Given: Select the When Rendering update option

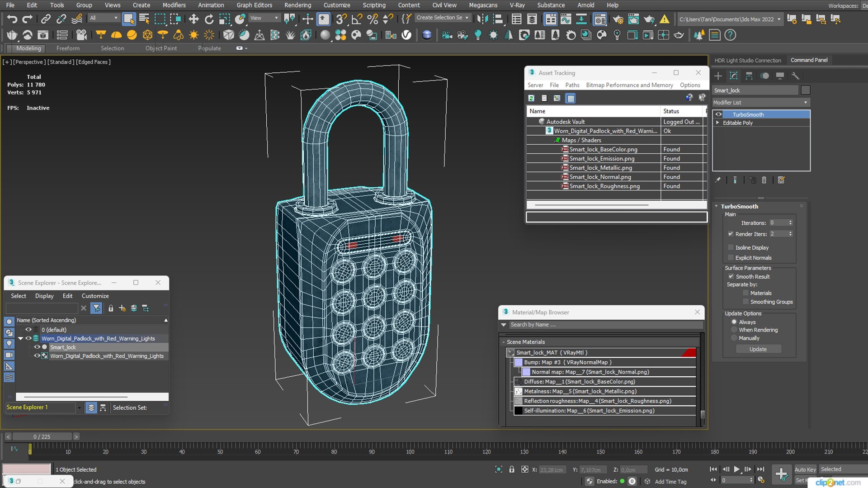Looking at the screenshot, I should pyautogui.click(x=734, y=330).
